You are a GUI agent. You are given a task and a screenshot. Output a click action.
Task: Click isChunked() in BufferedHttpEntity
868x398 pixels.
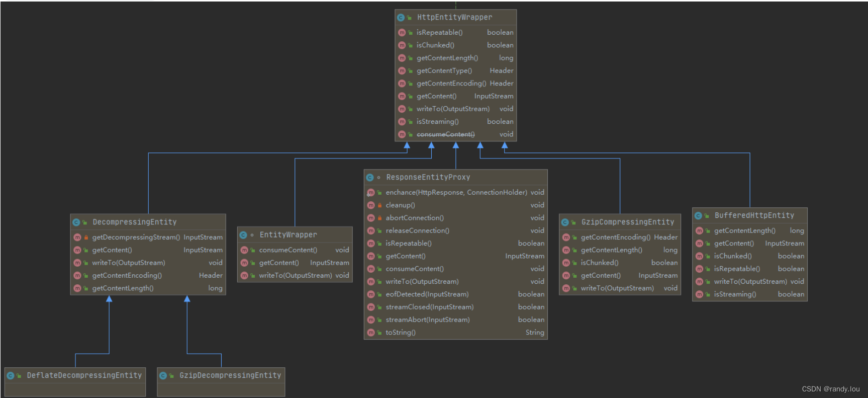733,256
